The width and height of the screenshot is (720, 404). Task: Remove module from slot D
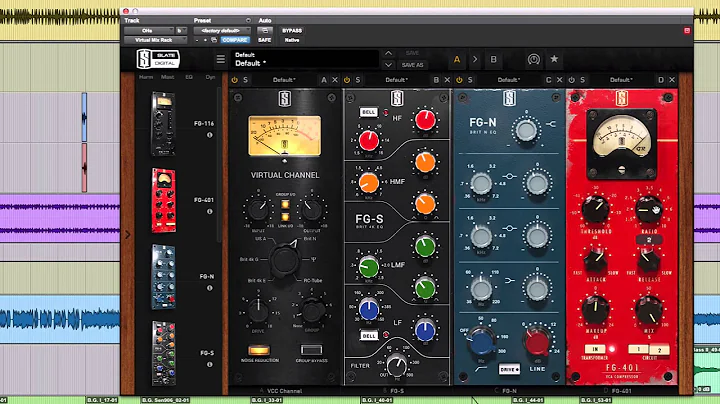[x=672, y=80]
